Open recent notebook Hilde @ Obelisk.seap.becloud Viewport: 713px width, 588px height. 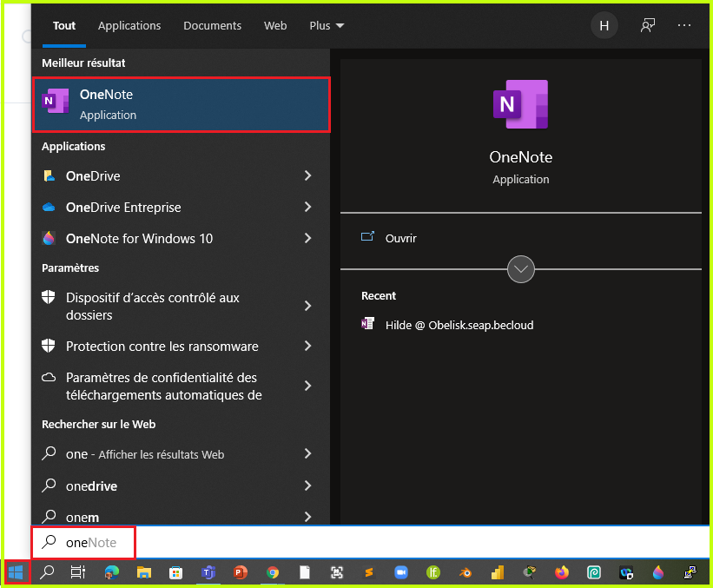pyautogui.click(x=447, y=325)
